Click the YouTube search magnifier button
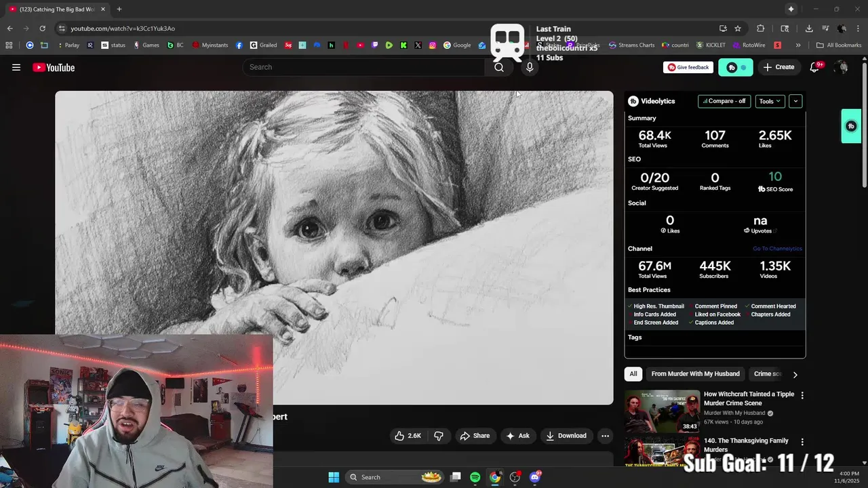The image size is (868, 488). coord(499,67)
